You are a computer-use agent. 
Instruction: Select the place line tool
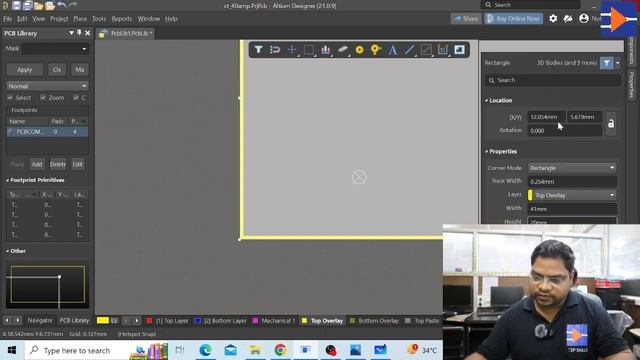(x=409, y=50)
